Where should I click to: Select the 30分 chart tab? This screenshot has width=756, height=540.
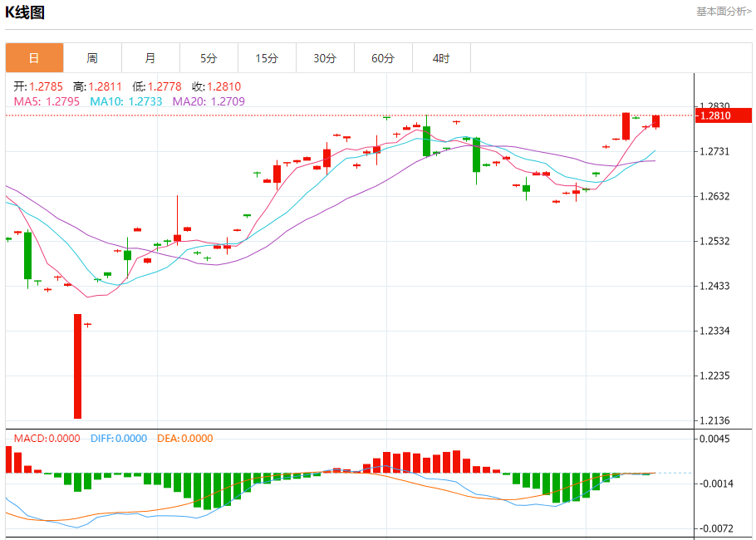click(x=325, y=58)
